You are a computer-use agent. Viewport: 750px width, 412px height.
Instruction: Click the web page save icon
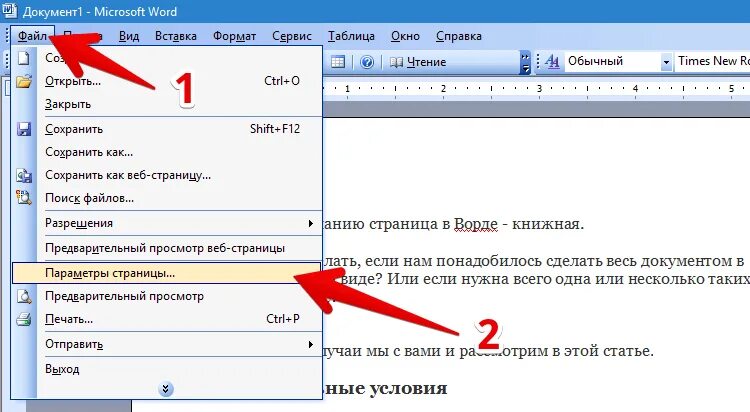(x=24, y=175)
